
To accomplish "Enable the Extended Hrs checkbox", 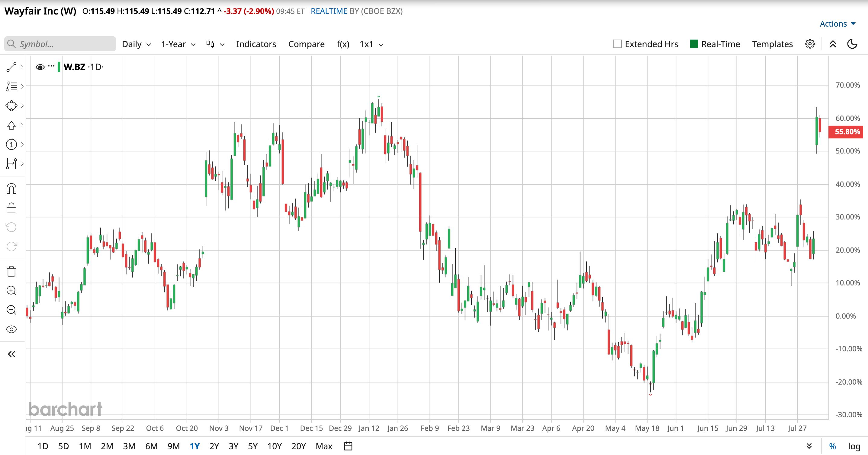I will 617,44.
